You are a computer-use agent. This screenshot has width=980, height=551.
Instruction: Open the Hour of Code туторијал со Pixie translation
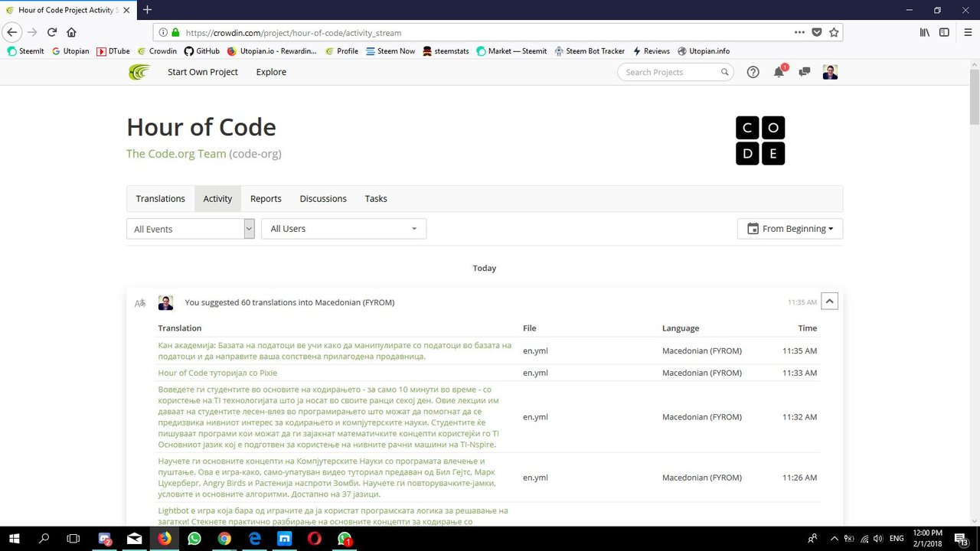coord(217,373)
